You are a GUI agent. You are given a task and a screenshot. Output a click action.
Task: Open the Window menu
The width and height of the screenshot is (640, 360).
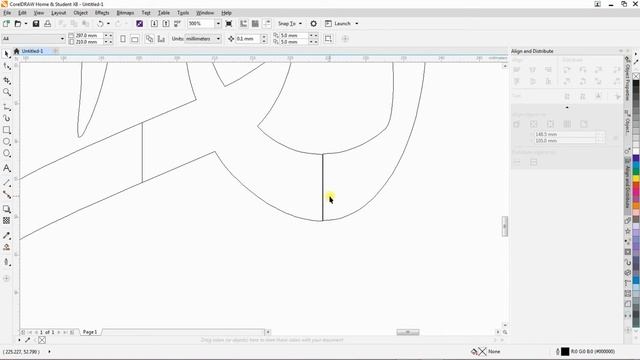click(x=205, y=13)
